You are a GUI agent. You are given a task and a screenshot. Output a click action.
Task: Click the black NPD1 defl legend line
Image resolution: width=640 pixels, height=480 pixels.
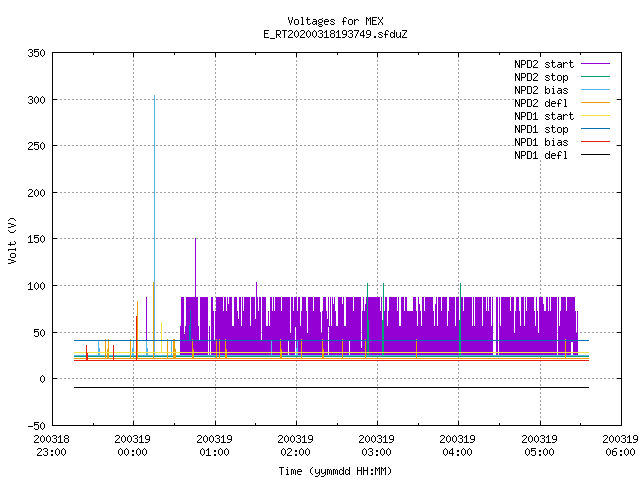click(595, 155)
